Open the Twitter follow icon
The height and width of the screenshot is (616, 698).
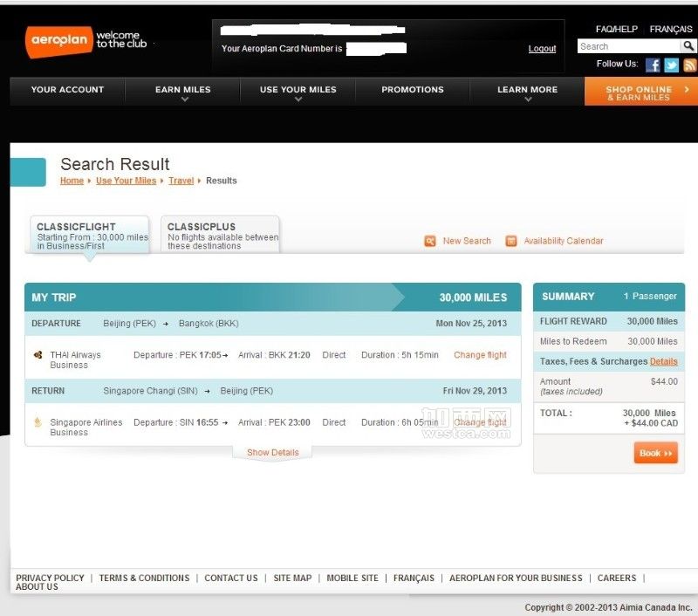coord(671,65)
